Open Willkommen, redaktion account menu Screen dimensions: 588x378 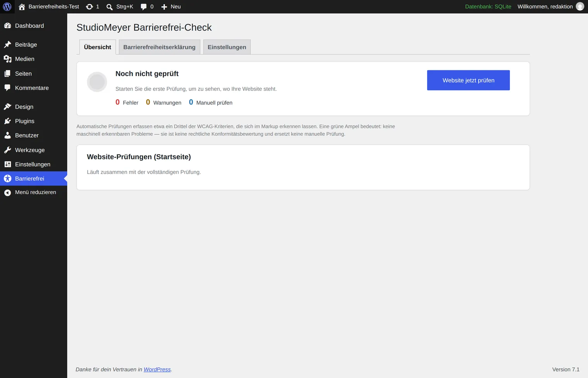pos(550,7)
